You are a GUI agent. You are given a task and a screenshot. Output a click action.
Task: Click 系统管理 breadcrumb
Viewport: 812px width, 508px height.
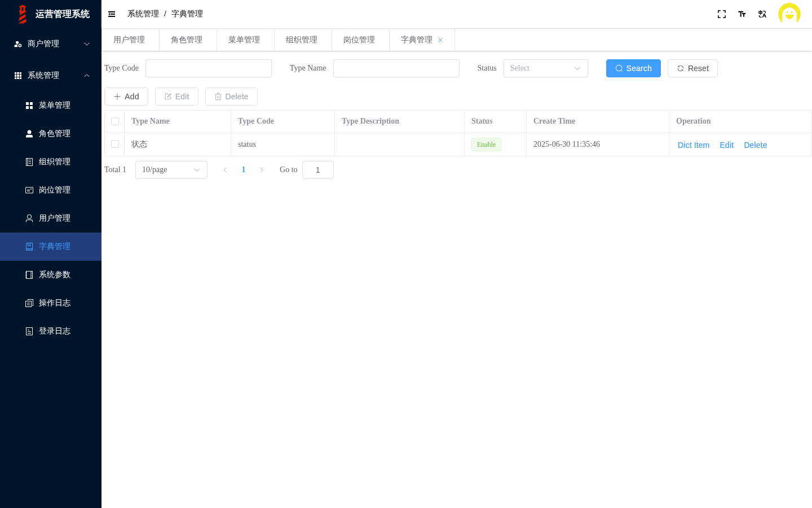pos(143,14)
